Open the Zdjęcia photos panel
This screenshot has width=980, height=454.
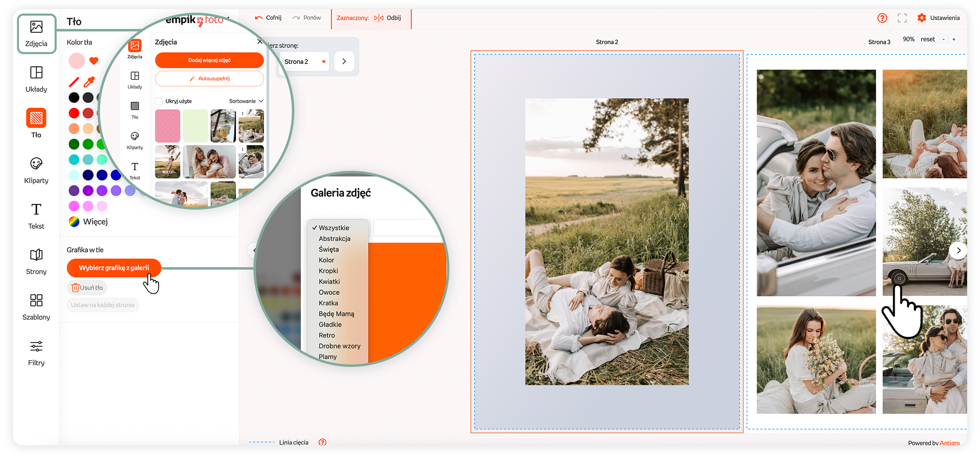click(x=36, y=34)
